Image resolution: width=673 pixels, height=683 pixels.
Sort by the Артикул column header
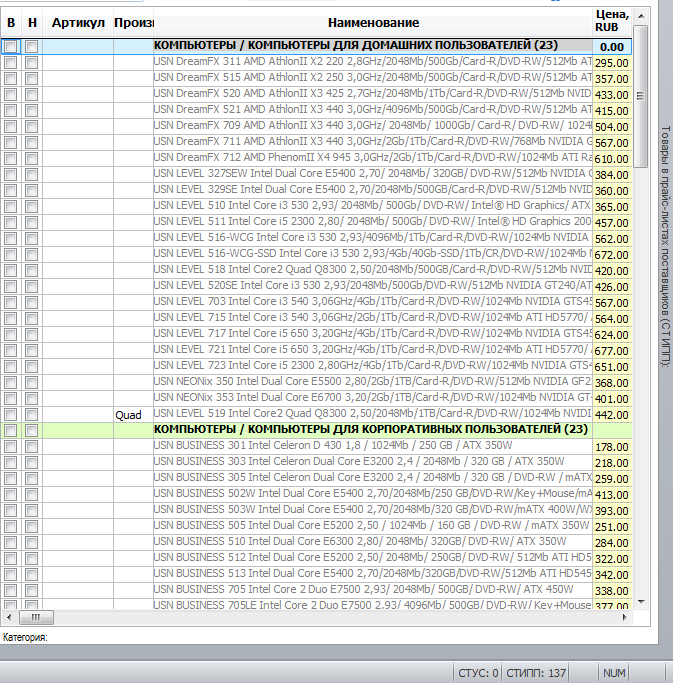coord(78,23)
